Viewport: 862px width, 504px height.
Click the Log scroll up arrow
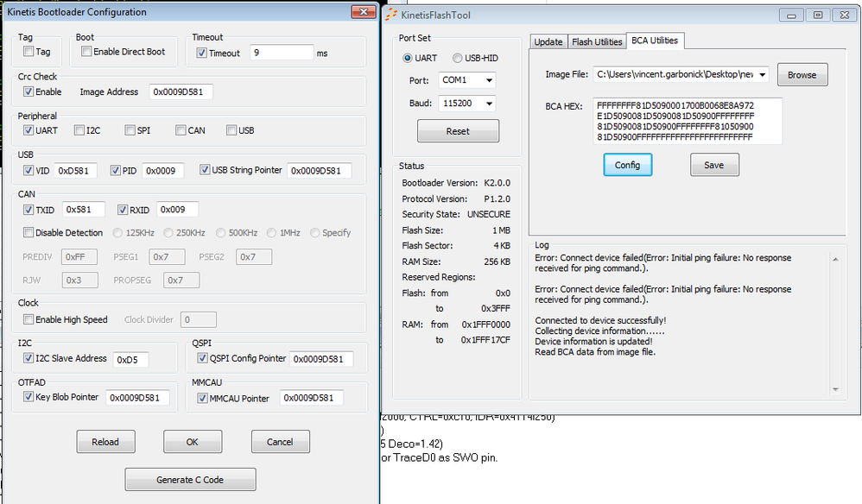pyautogui.click(x=835, y=259)
